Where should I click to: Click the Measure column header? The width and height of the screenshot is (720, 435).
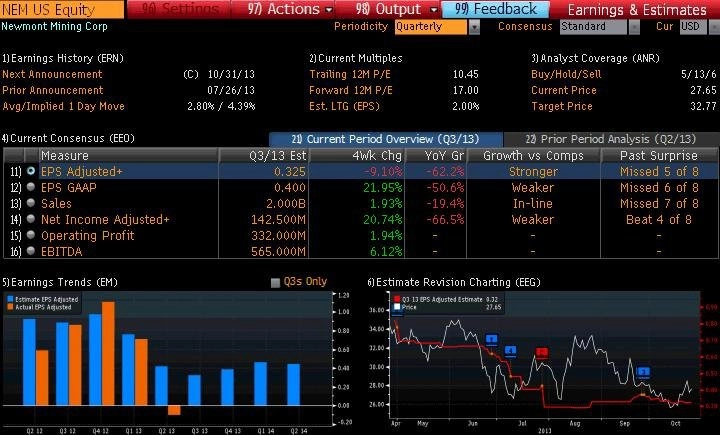[129, 155]
